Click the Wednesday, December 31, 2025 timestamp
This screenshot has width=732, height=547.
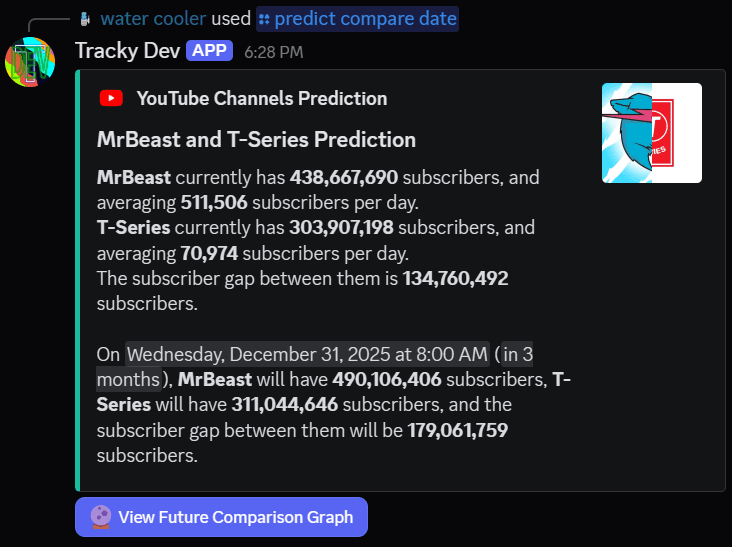click(x=307, y=354)
